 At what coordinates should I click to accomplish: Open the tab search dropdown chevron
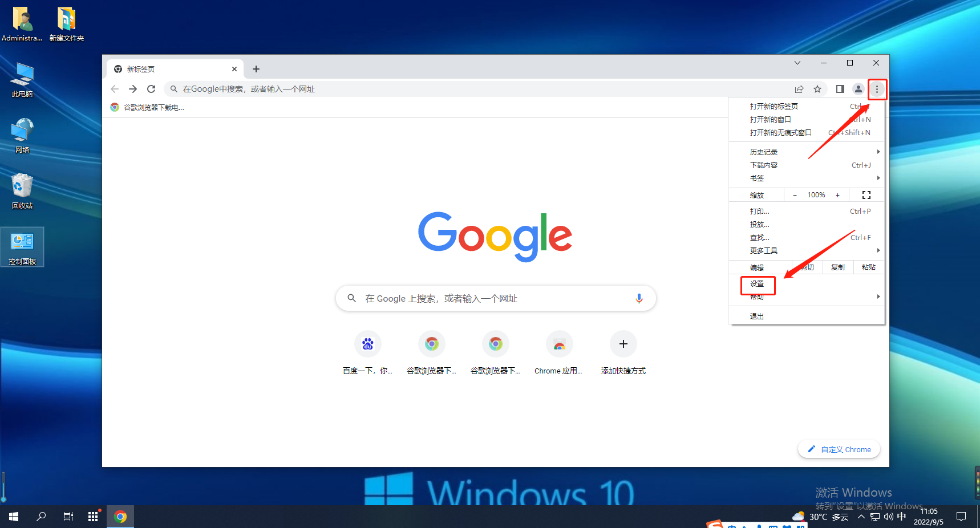[797, 63]
